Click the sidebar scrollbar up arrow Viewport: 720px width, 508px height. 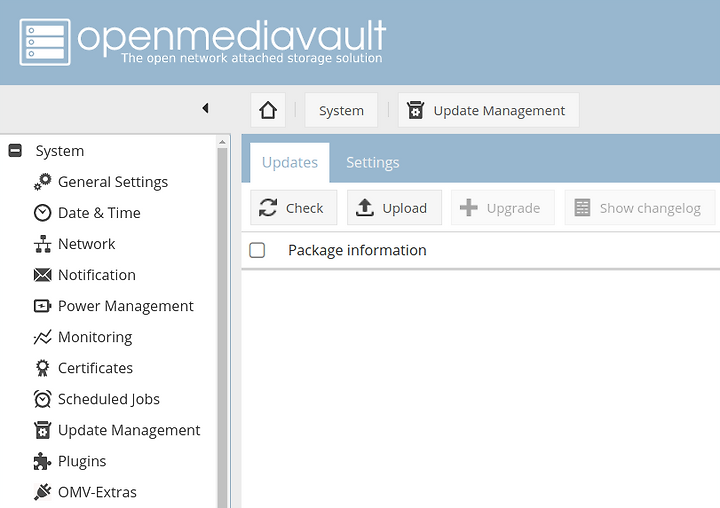tap(223, 142)
